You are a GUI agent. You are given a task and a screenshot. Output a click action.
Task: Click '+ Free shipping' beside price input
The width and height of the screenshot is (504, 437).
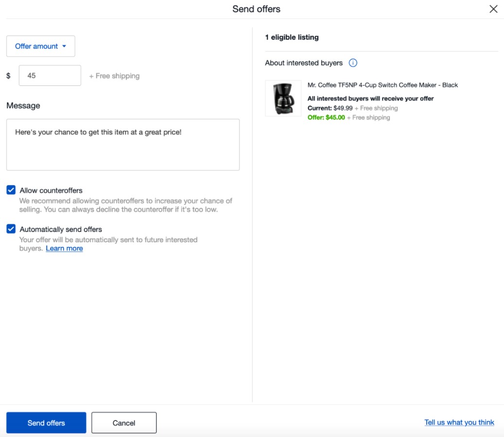tap(114, 76)
